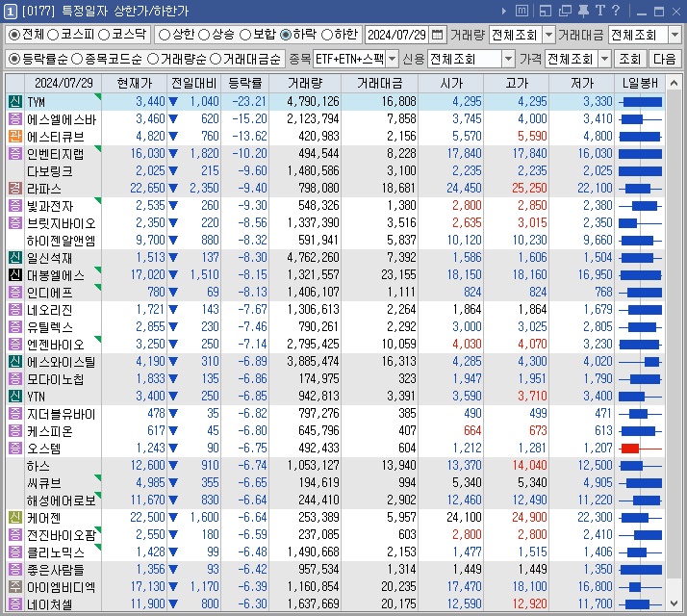
Task: Click the 거래대금 column header
Action: (x=380, y=83)
